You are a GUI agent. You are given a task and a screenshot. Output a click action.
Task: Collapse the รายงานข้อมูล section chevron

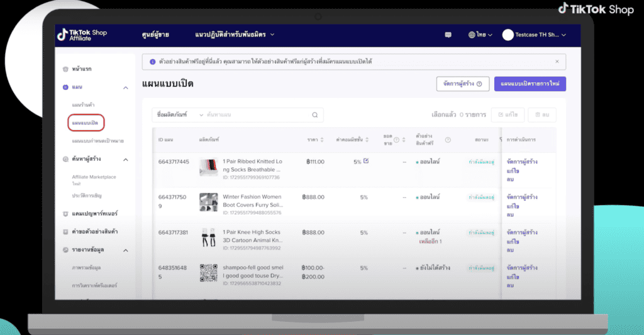coord(126,250)
